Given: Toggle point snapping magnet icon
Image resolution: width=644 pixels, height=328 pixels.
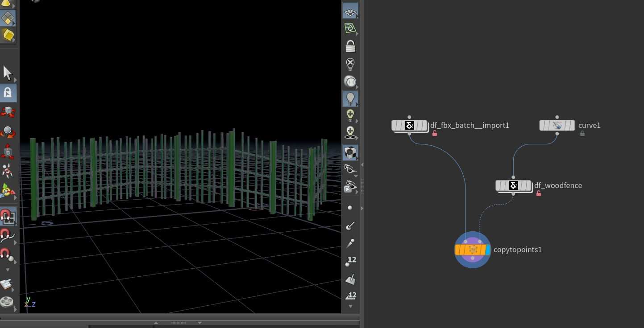Looking at the screenshot, I should click(x=7, y=254).
